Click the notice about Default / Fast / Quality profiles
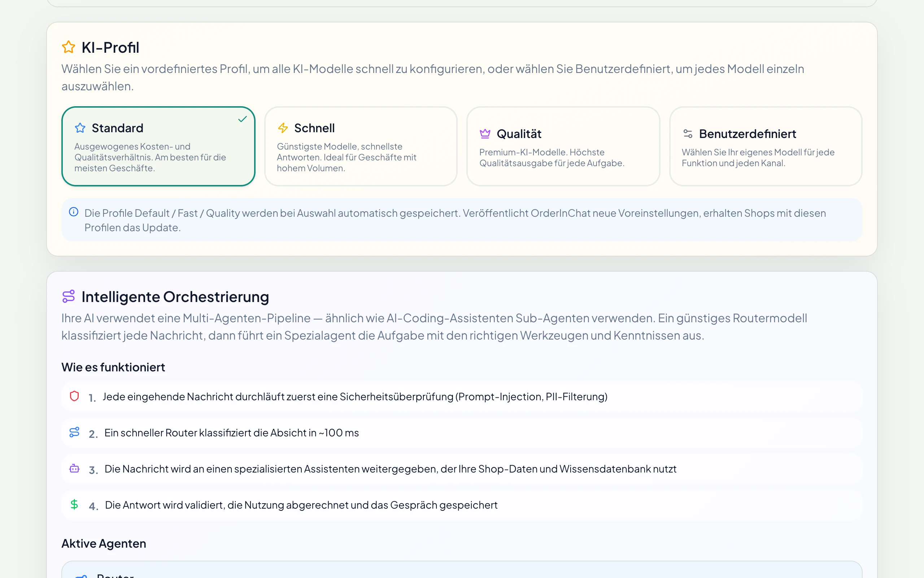Viewport: 924px width, 578px height. click(x=462, y=220)
